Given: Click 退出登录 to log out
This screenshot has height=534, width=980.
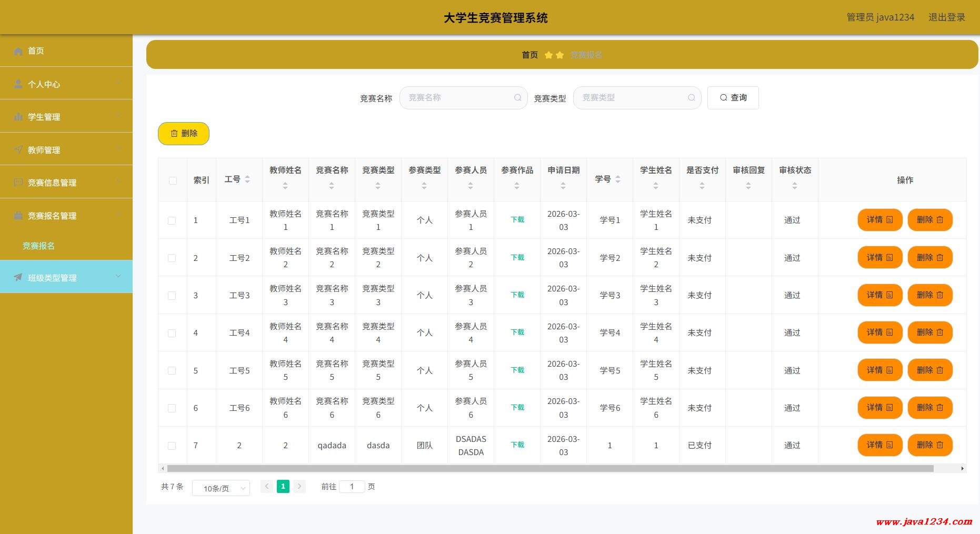Looking at the screenshot, I should click(x=946, y=17).
